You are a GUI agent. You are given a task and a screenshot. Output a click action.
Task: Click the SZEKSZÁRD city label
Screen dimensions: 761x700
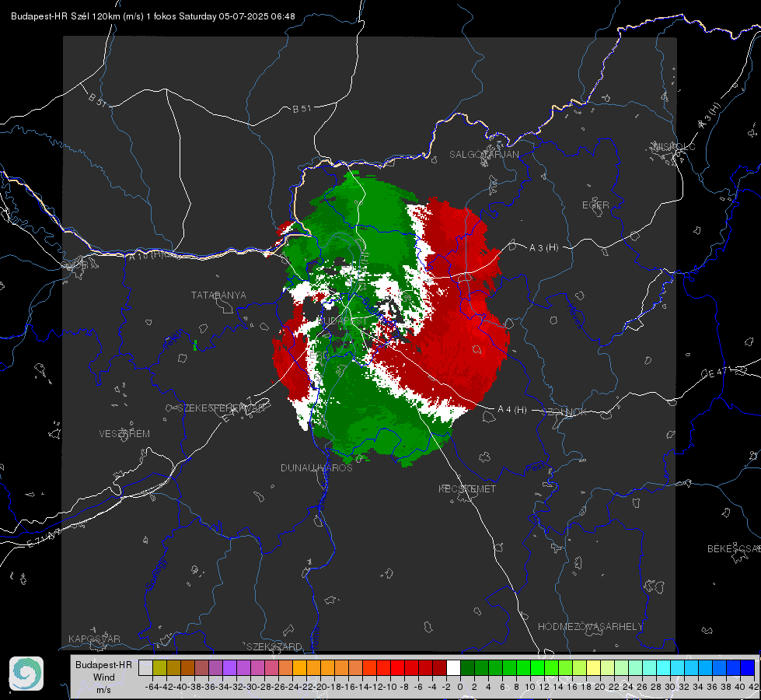coord(274,646)
